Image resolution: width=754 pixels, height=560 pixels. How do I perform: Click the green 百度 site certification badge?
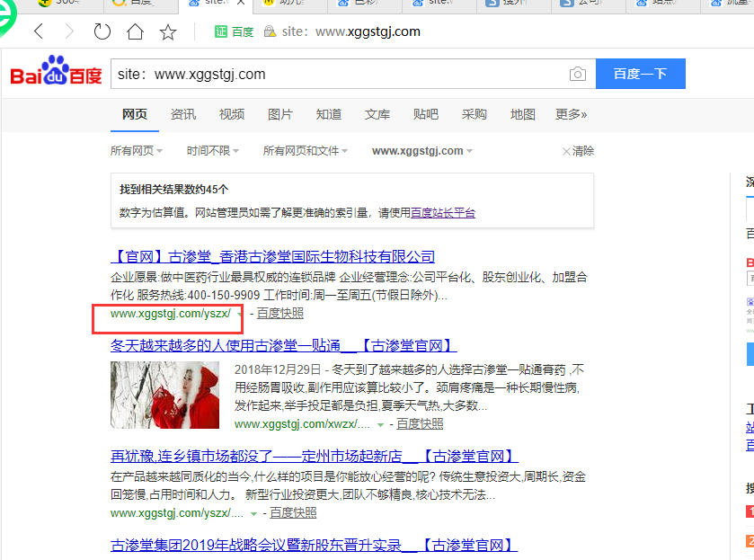click(235, 31)
